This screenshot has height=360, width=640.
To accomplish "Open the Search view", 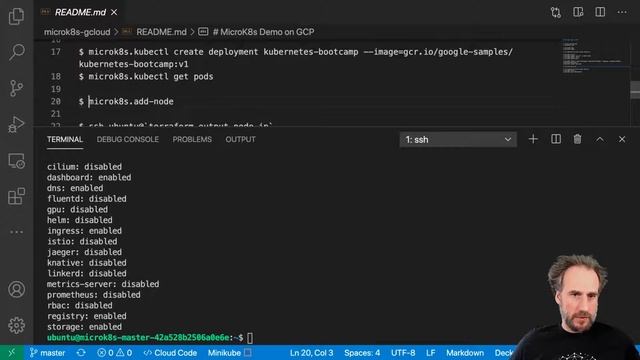I will point(16,52).
